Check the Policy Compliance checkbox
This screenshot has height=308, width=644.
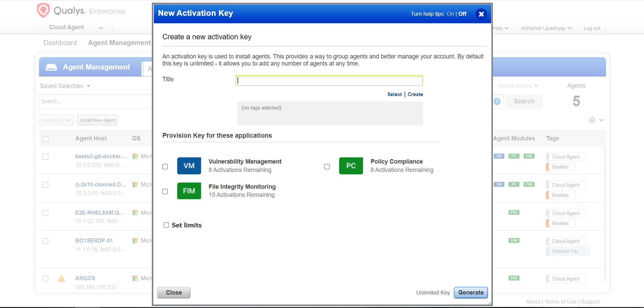click(327, 167)
